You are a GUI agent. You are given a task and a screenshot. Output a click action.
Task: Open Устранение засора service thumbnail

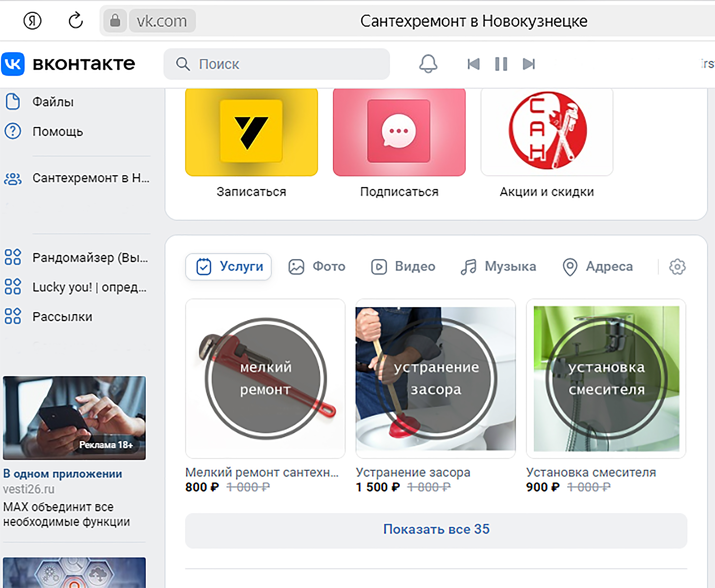pyautogui.click(x=435, y=378)
